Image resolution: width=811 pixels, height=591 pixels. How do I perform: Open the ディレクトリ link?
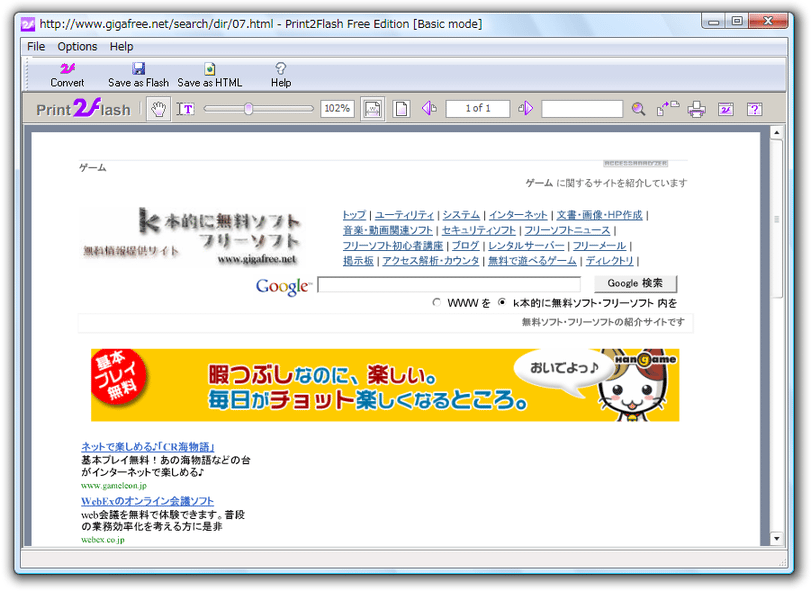(609, 261)
